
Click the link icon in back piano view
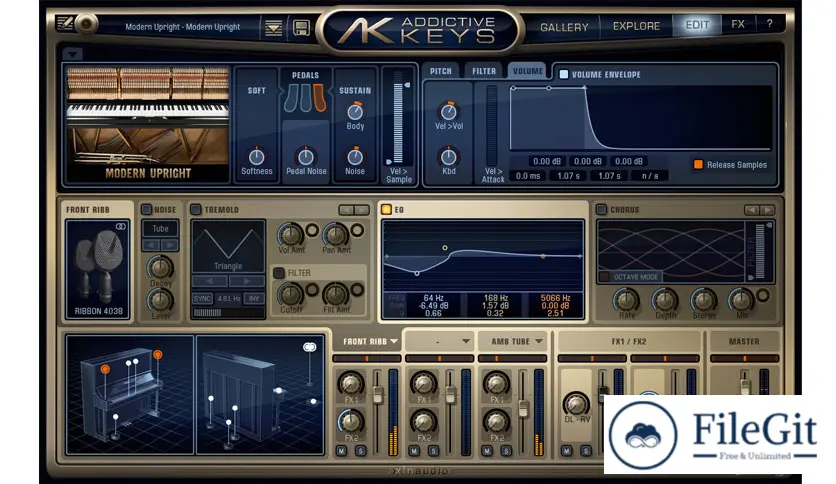pyautogui.click(x=309, y=347)
